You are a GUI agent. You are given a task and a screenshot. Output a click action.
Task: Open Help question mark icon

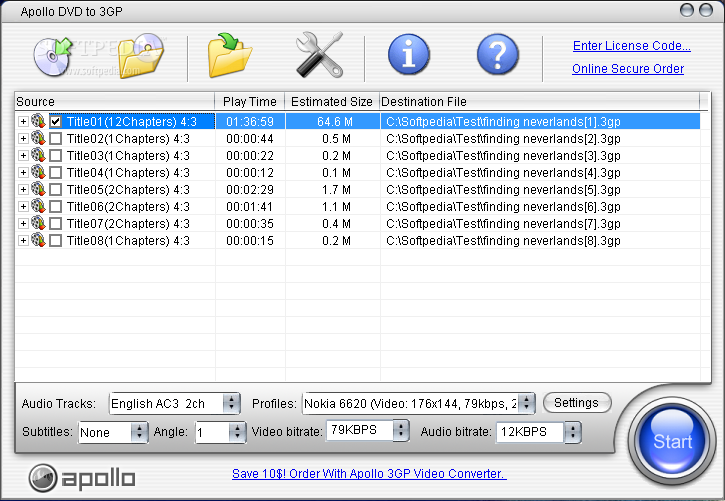point(498,55)
